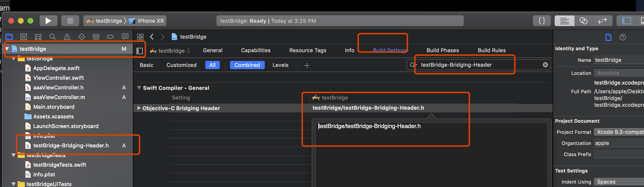Open the test navigator
The width and height of the screenshot is (644, 187).
coord(81,37)
